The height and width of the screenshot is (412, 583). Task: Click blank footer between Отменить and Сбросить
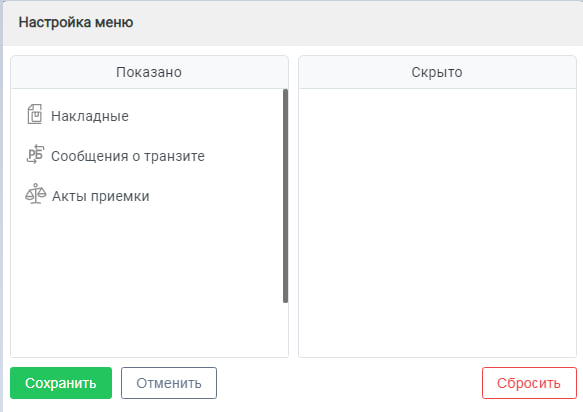pyautogui.click(x=350, y=383)
